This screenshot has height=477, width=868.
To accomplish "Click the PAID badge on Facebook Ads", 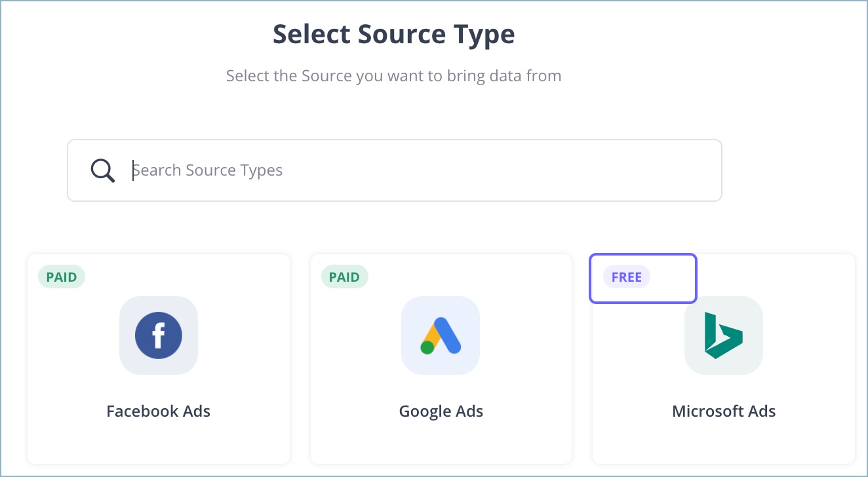I will [61, 277].
